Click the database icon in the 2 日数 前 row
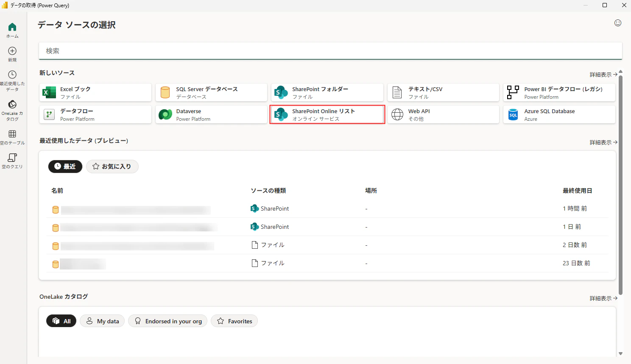 (x=55, y=246)
